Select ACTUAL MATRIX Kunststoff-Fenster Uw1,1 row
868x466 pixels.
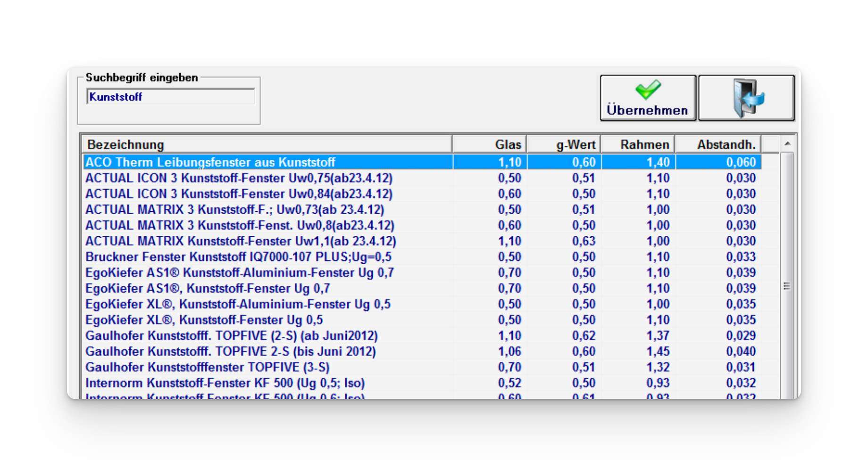pyautogui.click(x=240, y=241)
